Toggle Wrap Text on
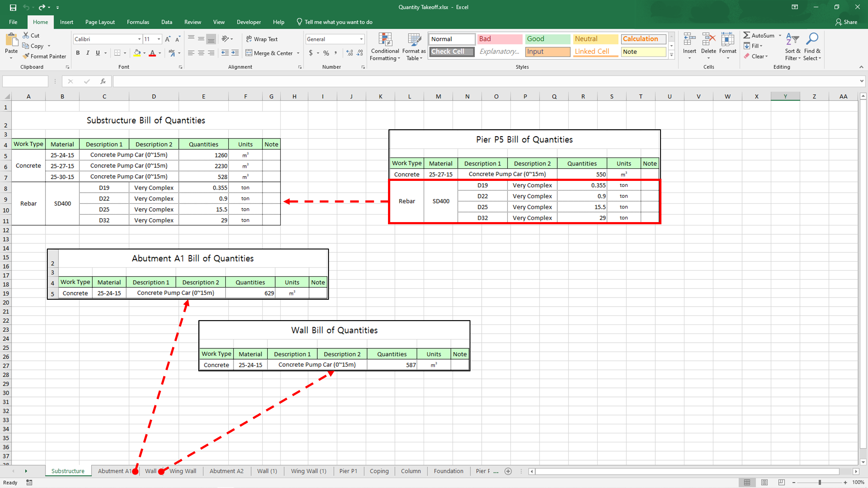The height and width of the screenshot is (488, 868). pos(262,39)
